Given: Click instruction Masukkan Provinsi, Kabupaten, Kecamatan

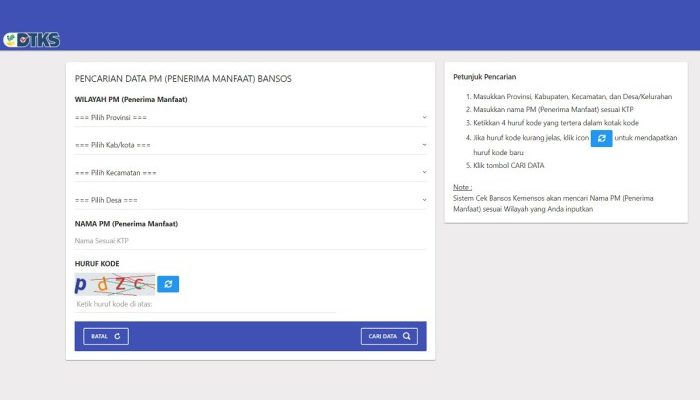Looking at the screenshot, I should 572,96.
